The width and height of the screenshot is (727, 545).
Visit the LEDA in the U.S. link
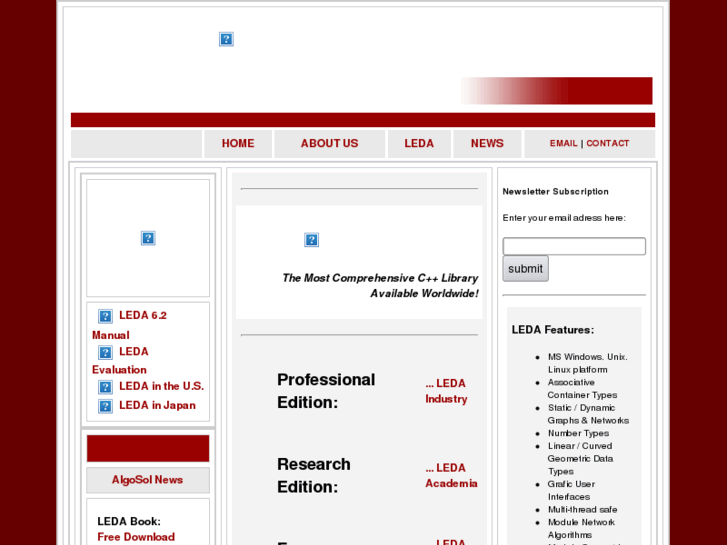click(161, 386)
